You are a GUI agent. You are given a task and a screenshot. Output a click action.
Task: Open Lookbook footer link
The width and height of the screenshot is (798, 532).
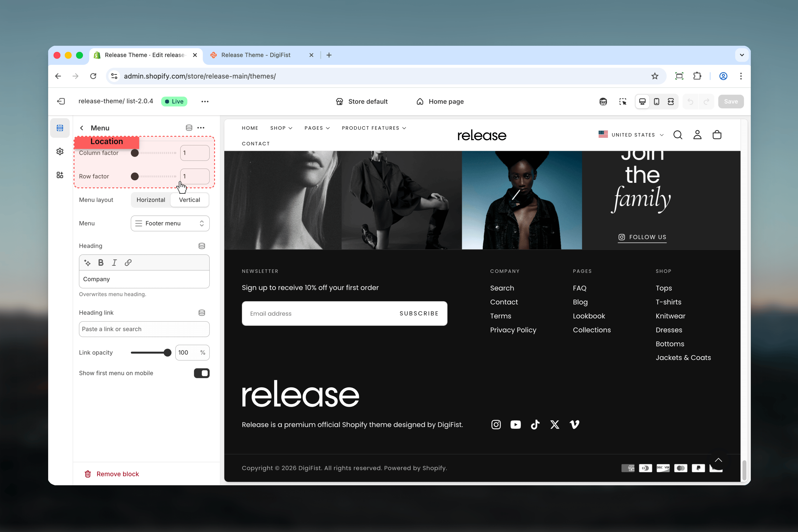(589, 316)
